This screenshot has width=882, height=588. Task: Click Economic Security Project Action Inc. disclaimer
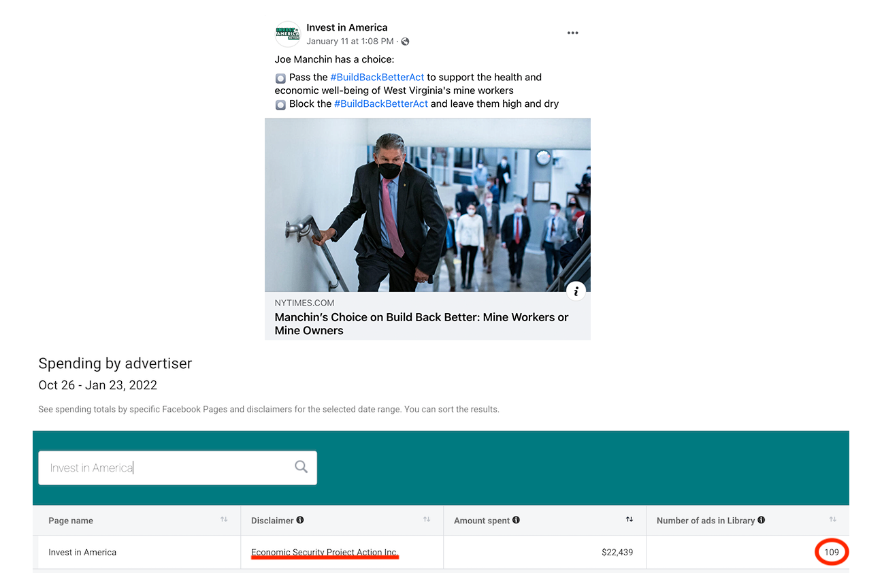pyautogui.click(x=325, y=552)
